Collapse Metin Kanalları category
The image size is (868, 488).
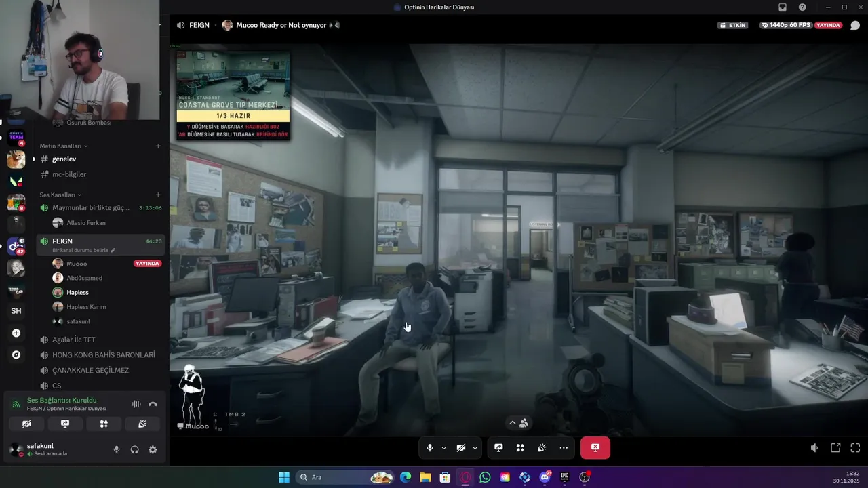pyautogui.click(x=63, y=146)
